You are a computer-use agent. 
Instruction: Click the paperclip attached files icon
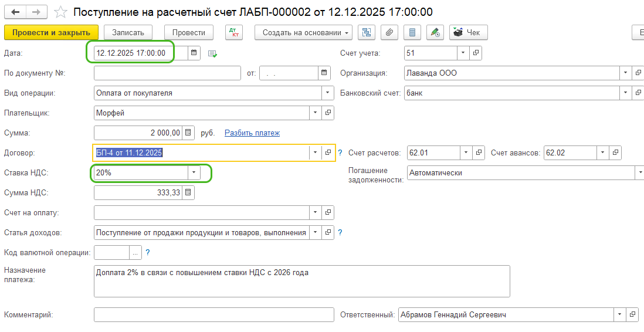(x=389, y=33)
